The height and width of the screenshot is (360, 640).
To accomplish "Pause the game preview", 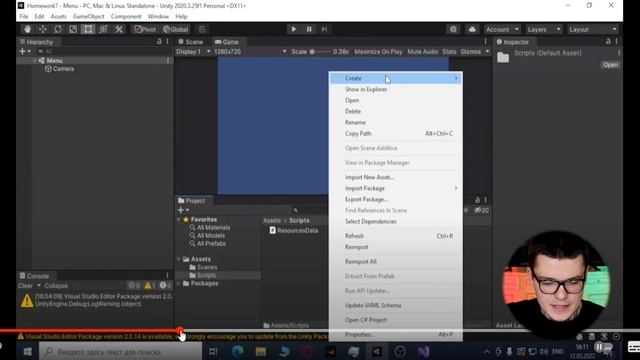I will 309,29.
